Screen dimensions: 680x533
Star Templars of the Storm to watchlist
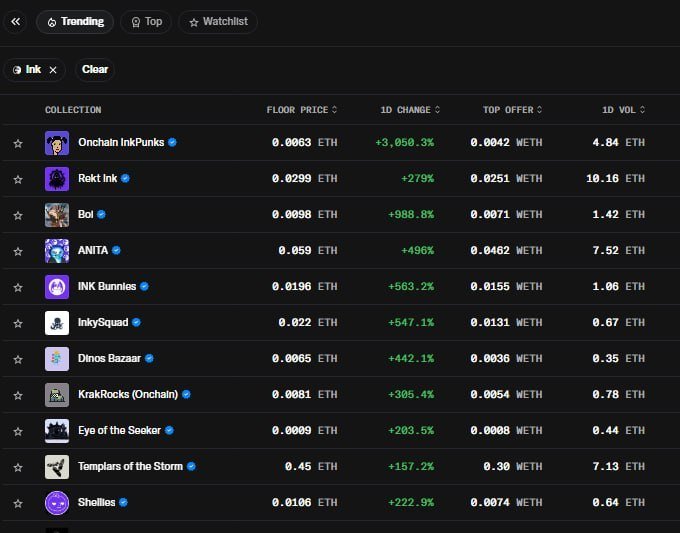coord(18,467)
